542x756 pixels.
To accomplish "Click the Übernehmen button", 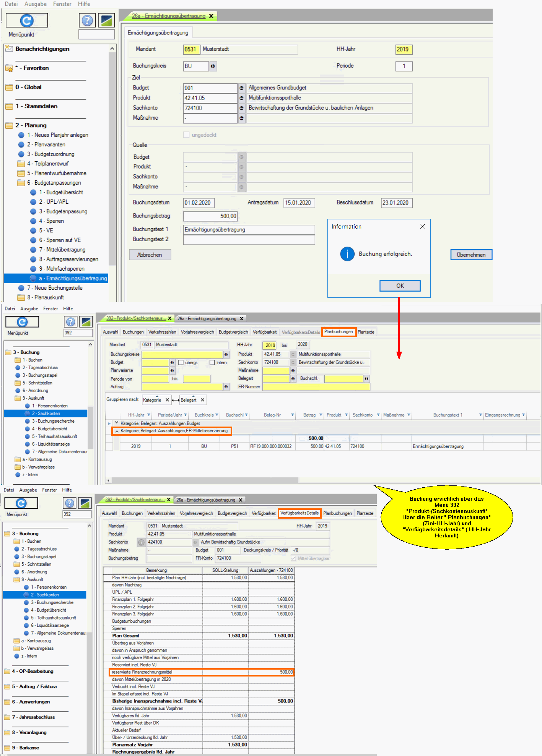I will (x=471, y=255).
